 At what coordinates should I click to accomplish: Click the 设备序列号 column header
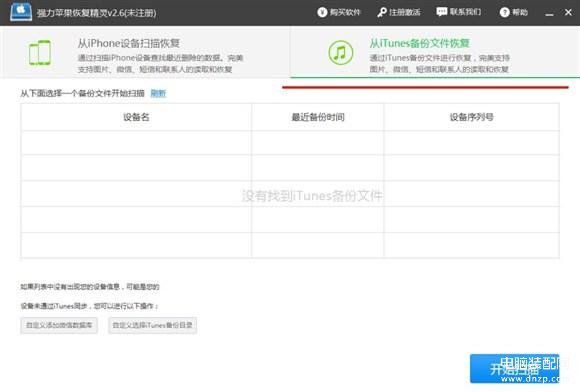[472, 117]
